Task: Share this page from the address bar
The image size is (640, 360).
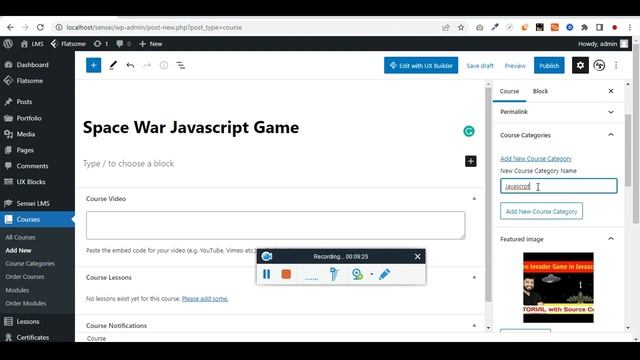Action: [x=446, y=27]
